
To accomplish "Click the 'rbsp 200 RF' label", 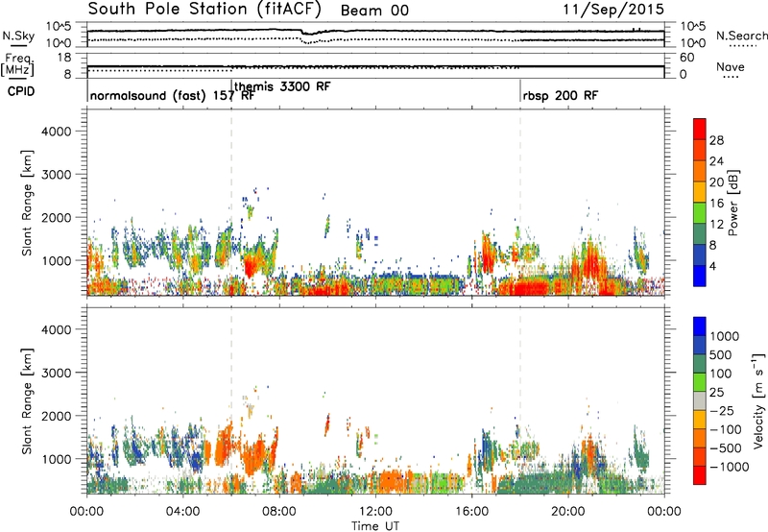I will (561, 95).
